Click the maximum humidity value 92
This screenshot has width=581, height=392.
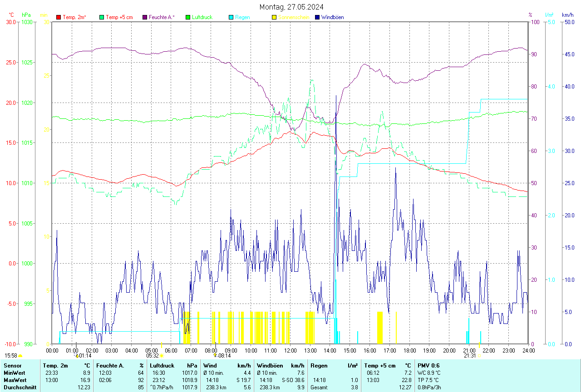(141, 380)
